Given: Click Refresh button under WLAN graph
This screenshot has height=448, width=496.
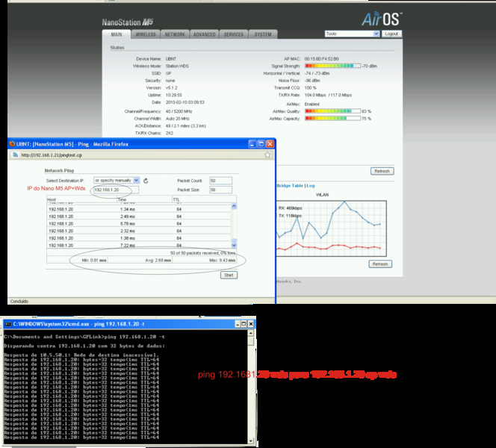Looking at the screenshot, I should [x=380, y=264].
